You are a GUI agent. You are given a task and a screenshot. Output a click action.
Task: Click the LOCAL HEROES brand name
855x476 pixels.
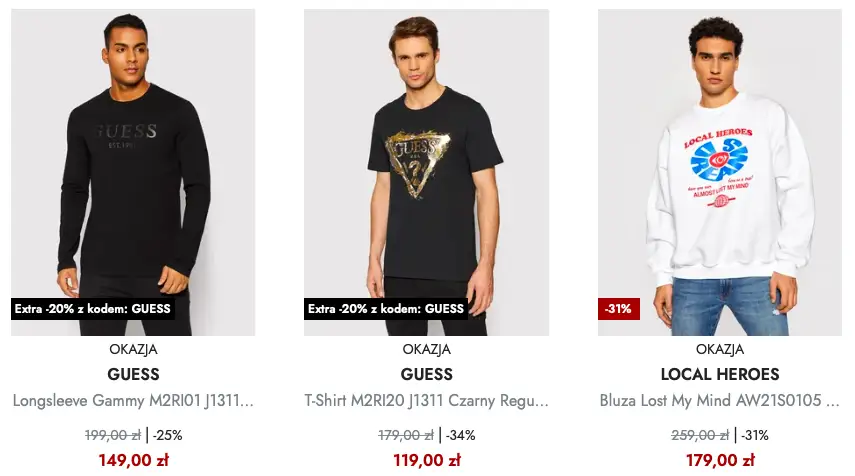point(720,375)
